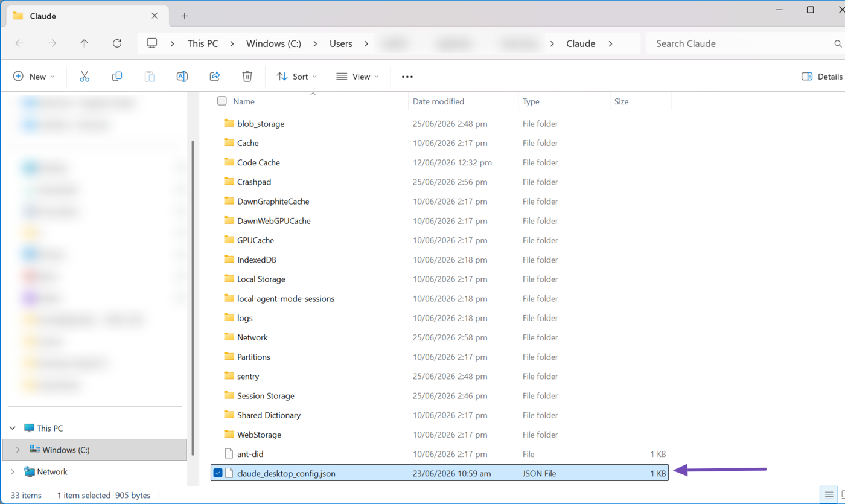845x504 pixels.
Task: Click This PC in address breadcrumb
Action: click(x=203, y=43)
